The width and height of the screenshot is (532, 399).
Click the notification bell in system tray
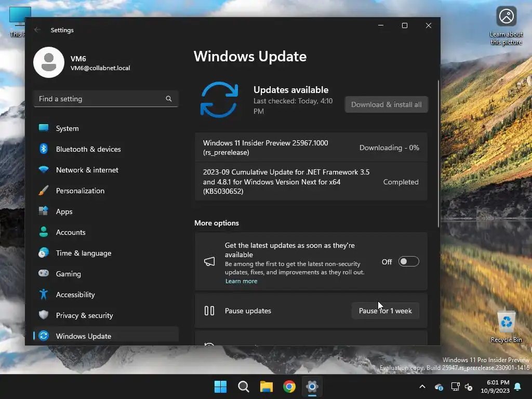518,387
